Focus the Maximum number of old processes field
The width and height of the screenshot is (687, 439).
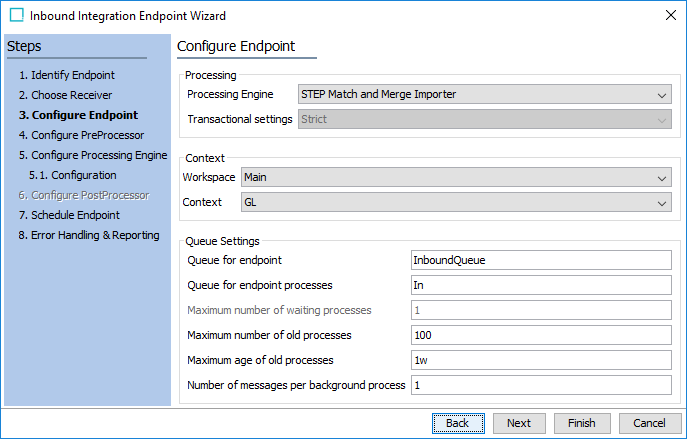(x=541, y=335)
